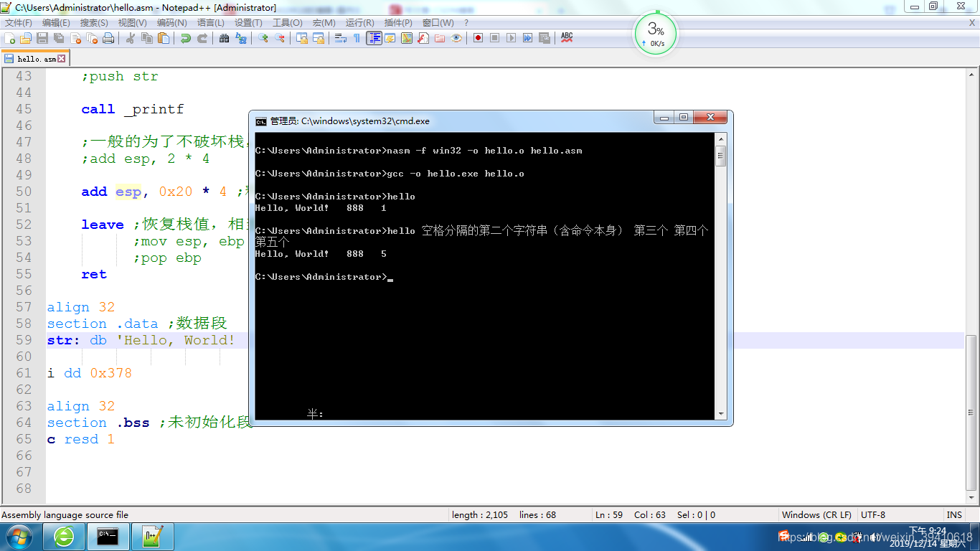Screen dimensions: 980x551
Task: Create a new file in Notepad++
Action: coord(11,38)
